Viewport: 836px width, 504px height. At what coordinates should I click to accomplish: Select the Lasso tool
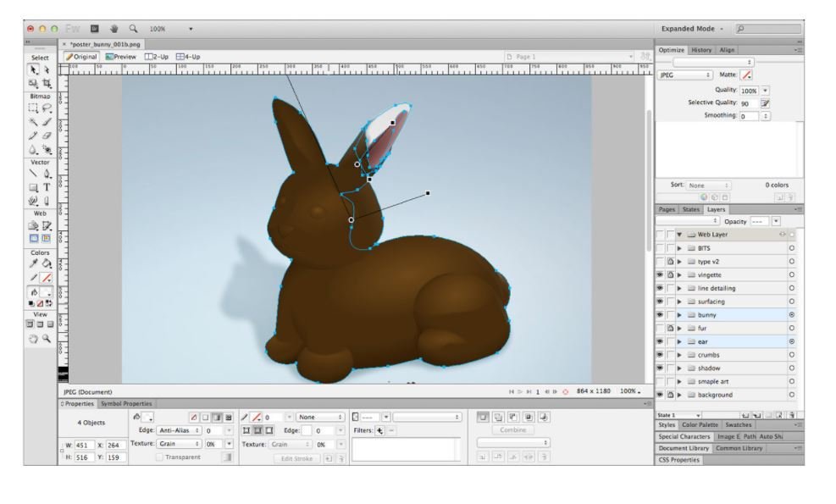click(47, 108)
